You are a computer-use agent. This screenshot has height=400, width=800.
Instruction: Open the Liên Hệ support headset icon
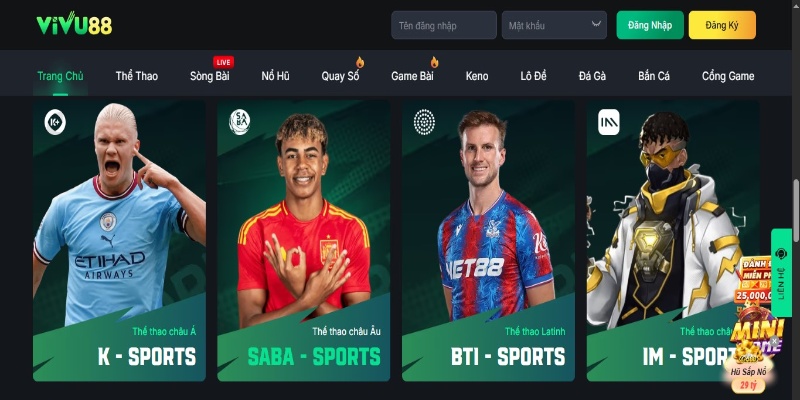[x=781, y=254]
